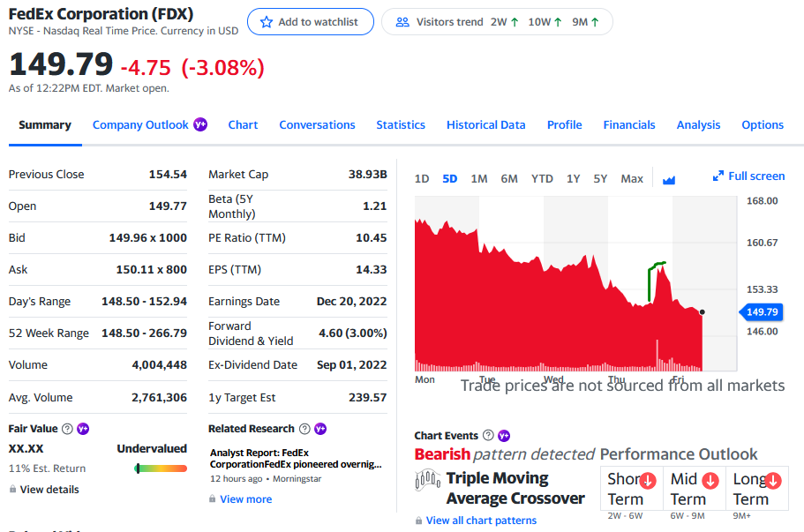This screenshot has width=804, height=532.
Task: Select the YTD chart range
Action: coord(542,179)
